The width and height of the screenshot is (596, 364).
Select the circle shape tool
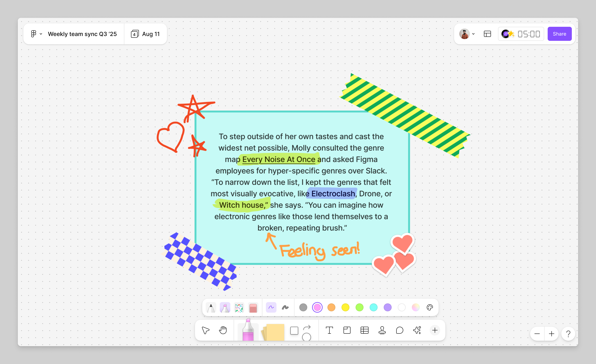307,337
